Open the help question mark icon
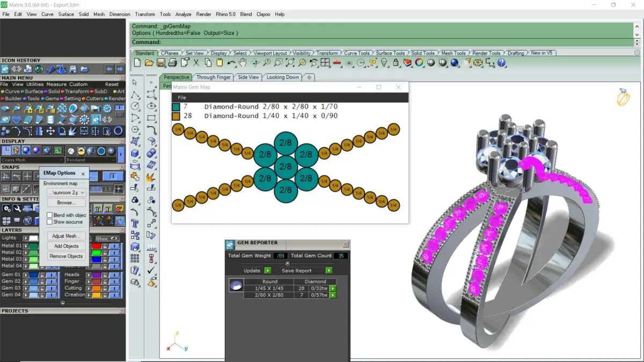The image size is (644, 362). (501, 63)
